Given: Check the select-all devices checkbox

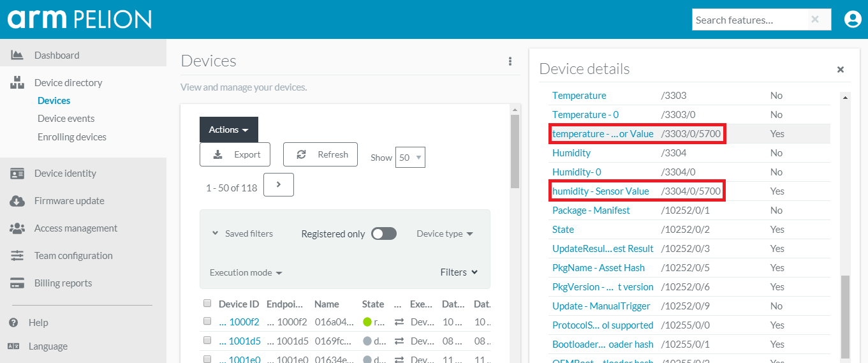Looking at the screenshot, I should 207,304.
